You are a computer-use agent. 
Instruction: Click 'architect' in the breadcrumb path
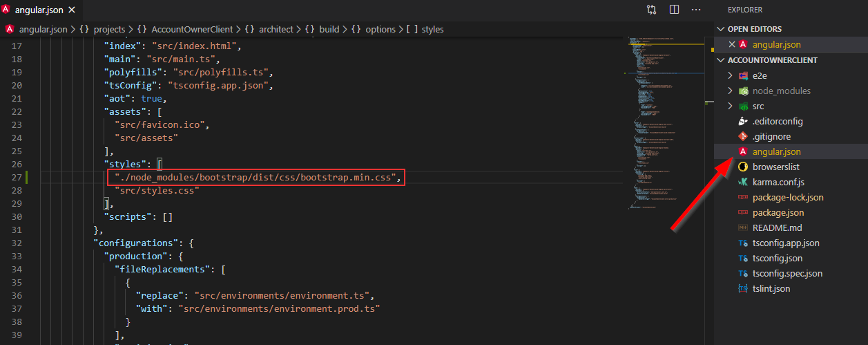pyautogui.click(x=274, y=30)
